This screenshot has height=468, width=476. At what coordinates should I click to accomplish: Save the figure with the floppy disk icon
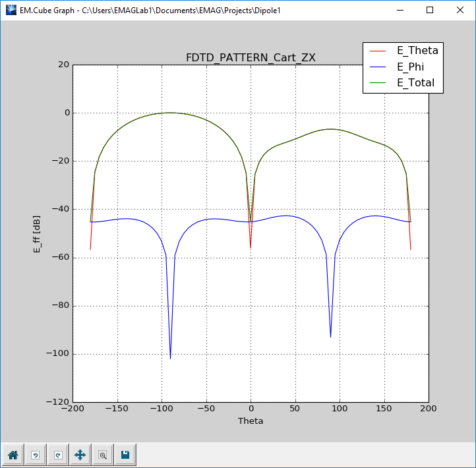125,454
